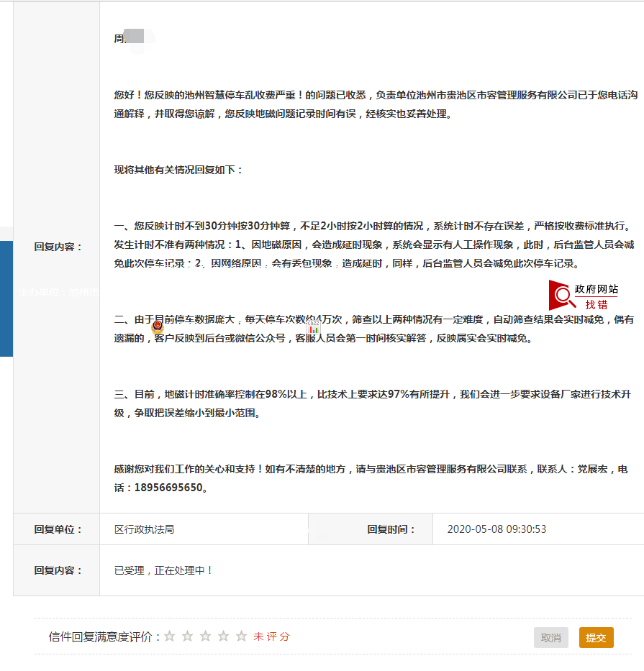Click the reply time 2020-05-08 09:30:53
Screen dimensions: 644x671
pos(496,529)
